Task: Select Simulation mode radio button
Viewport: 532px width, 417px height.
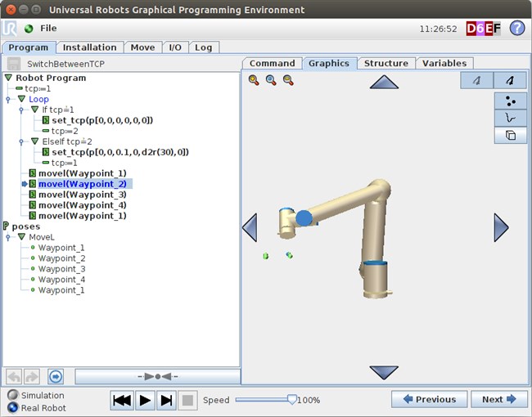Action: click(13, 395)
